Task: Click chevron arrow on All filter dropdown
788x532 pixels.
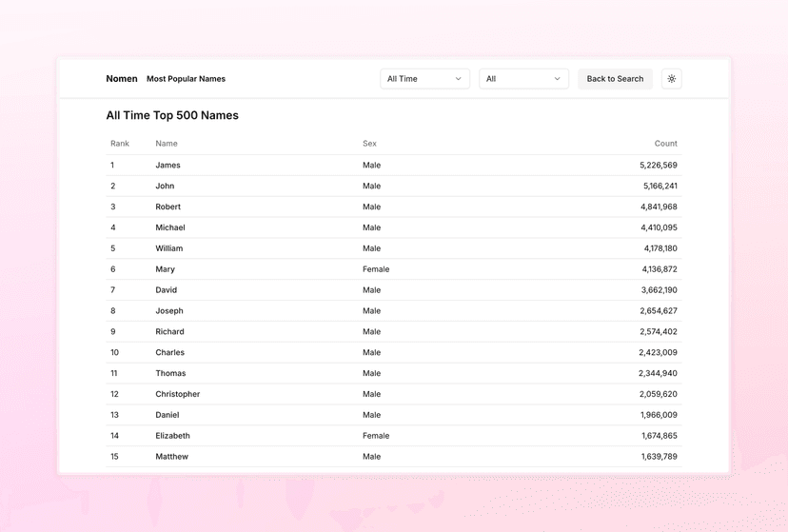Action: (x=557, y=79)
